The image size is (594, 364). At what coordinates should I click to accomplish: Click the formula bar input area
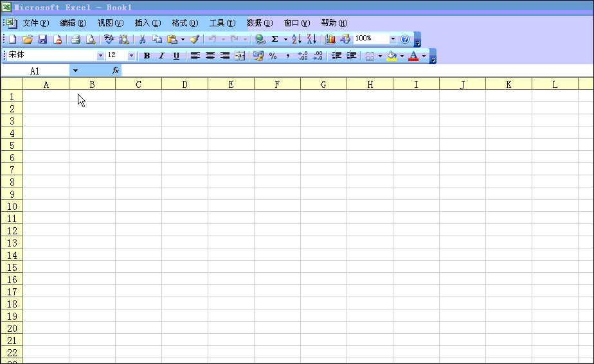(357, 71)
